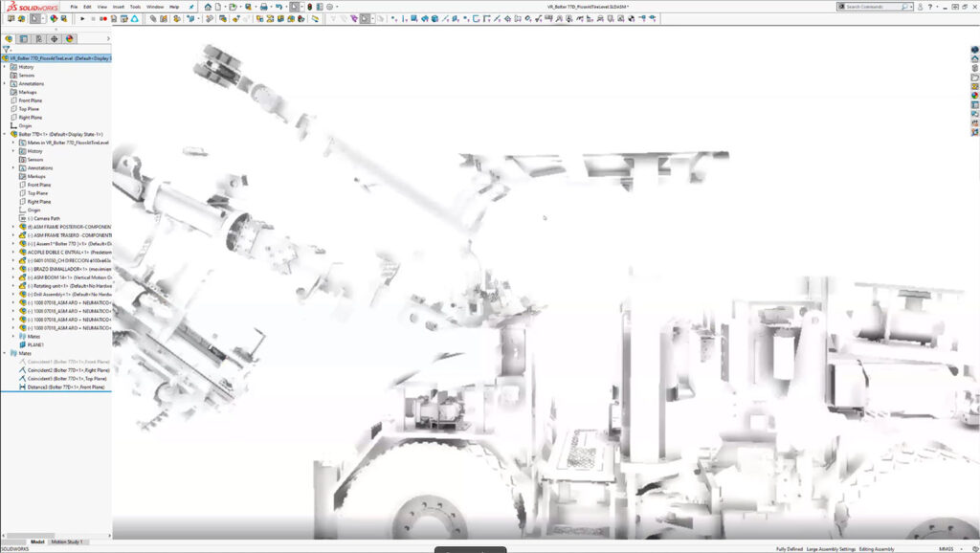
Task: Open the Appearances, Scenes and Decals pane
Action: (972, 95)
